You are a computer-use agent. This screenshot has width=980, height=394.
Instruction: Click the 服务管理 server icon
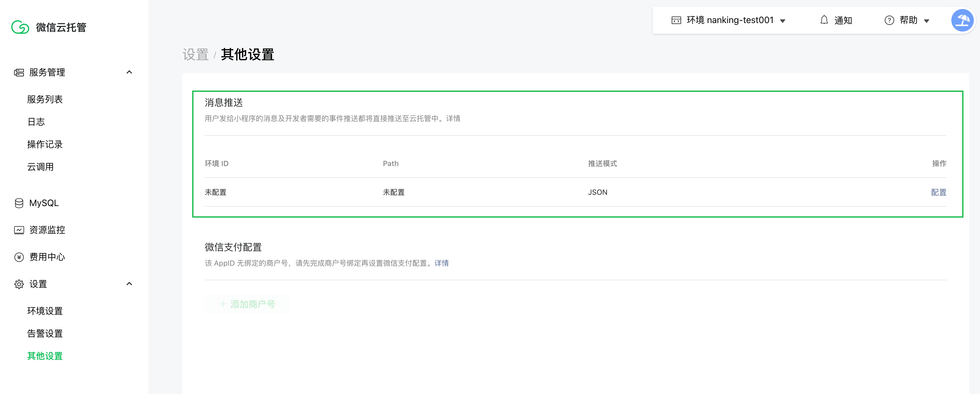point(19,72)
